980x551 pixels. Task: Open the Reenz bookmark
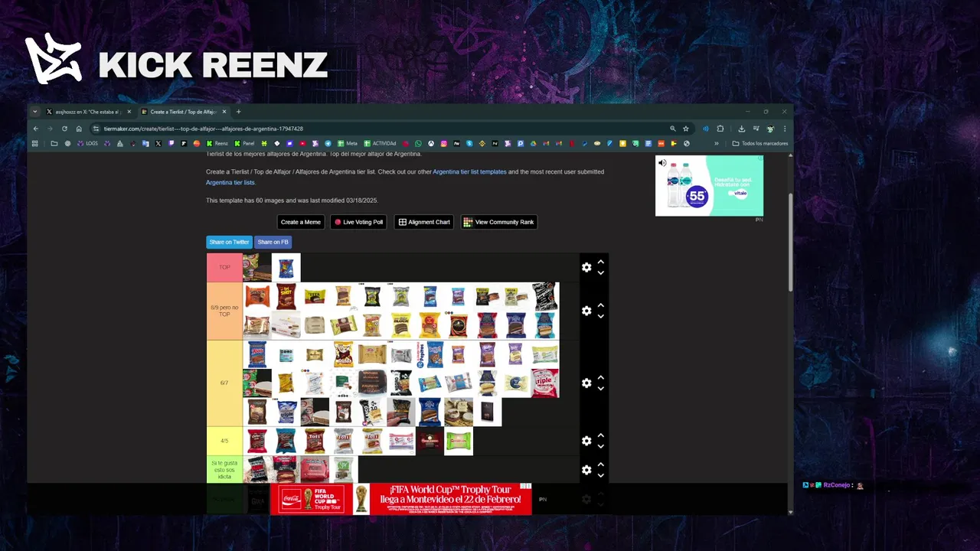pyautogui.click(x=217, y=143)
